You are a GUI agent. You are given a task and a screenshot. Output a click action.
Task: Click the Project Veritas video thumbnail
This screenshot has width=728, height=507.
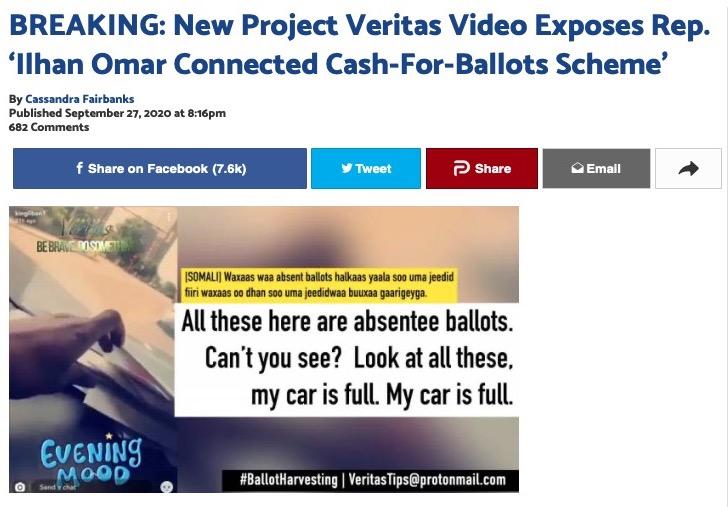pos(264,349)
